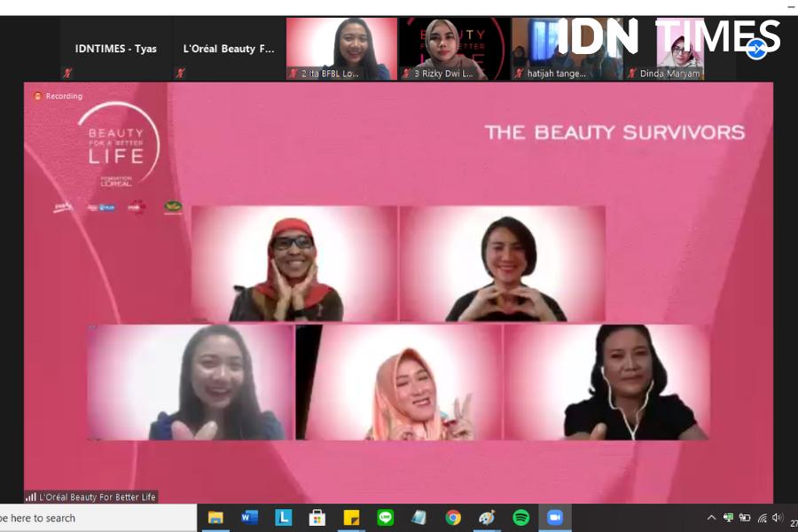The height and width of the screenshot is (532, 798).
Task: Check the battery icon in system tray
Action: point(745,518)
